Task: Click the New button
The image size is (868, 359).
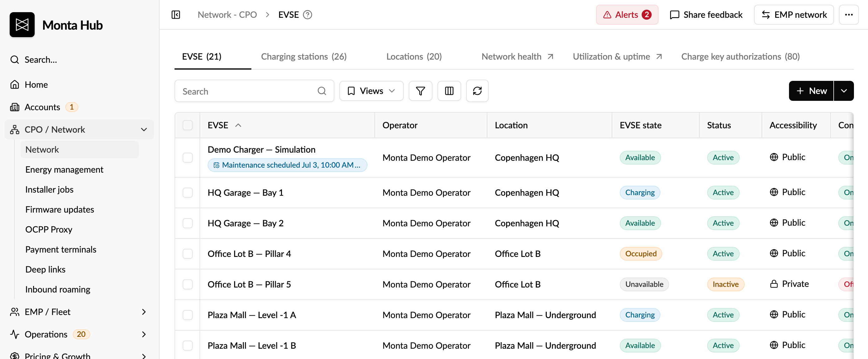Action: click(811, 91)
